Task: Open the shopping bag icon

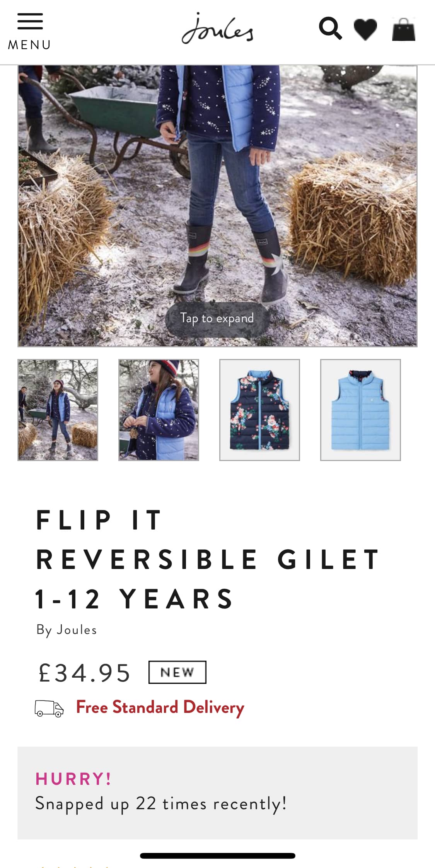Action: [x=404, y=29]
